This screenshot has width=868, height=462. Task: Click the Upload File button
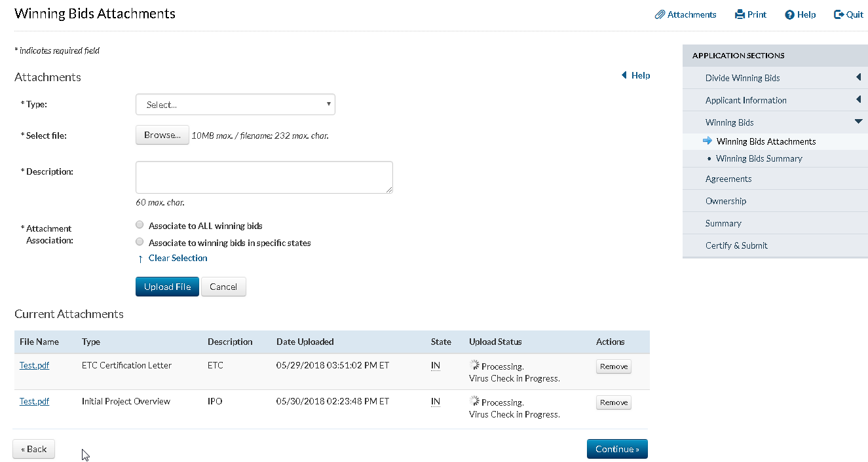pyautogui.click(x=167, y=287)
